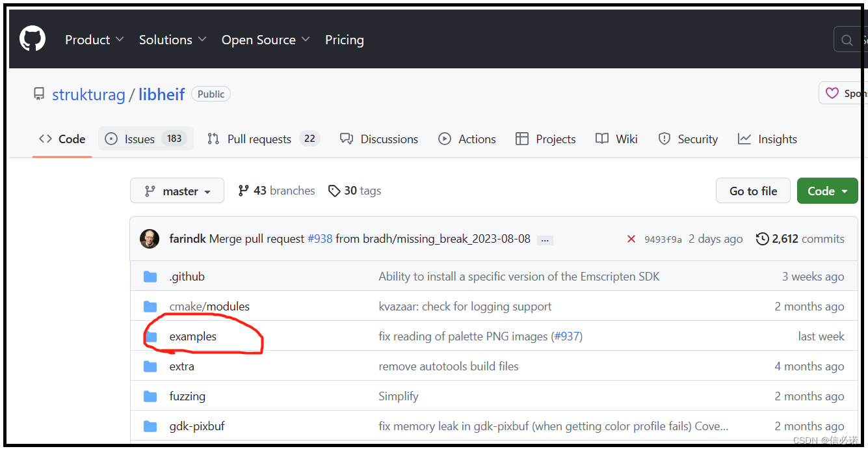Click the folder icon next to gdk-pixbuf
The height and width of the screenshot is (451, 868).
click(x=150, y=426)
